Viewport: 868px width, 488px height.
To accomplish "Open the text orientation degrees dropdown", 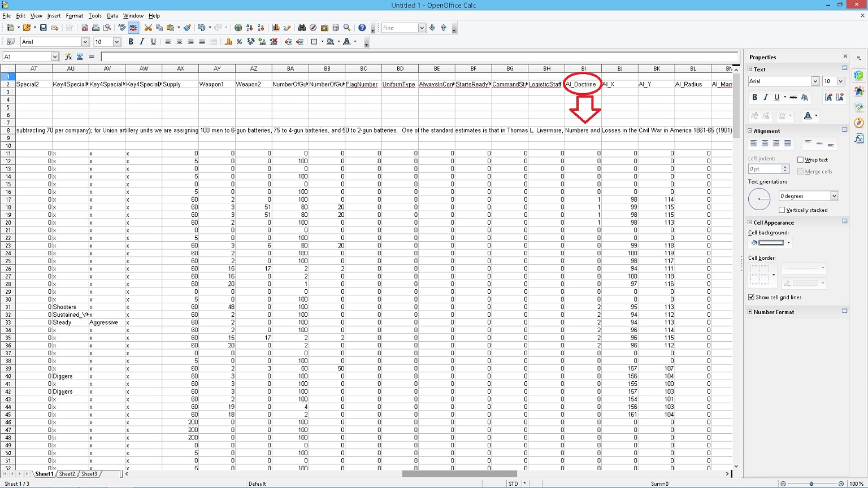I will 834,196.
